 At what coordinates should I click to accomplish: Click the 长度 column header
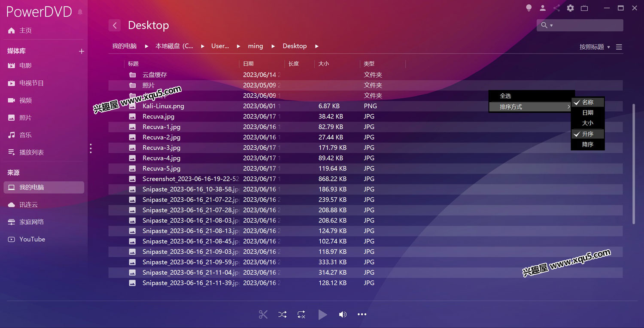294,64
